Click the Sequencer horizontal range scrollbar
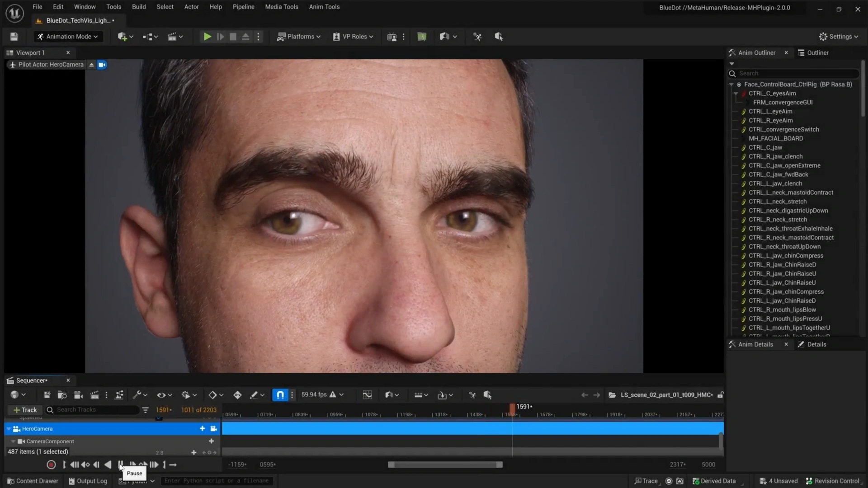 (x=445, y=465)
